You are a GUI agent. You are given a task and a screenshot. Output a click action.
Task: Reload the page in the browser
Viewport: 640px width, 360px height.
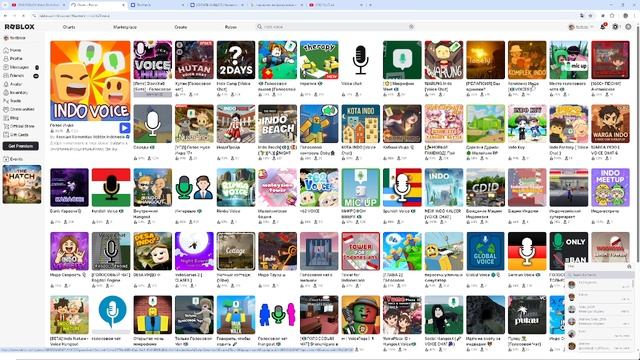(x=24, y=16)
